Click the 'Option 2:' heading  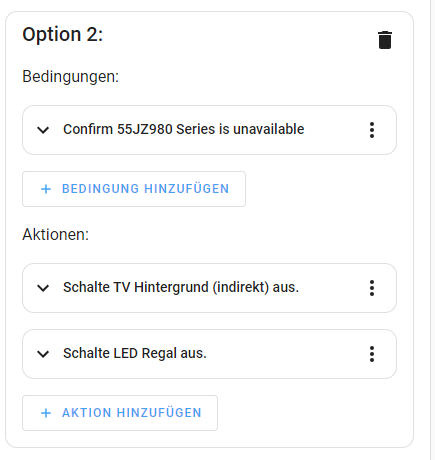pyautogui.click(x=63, y=34)
